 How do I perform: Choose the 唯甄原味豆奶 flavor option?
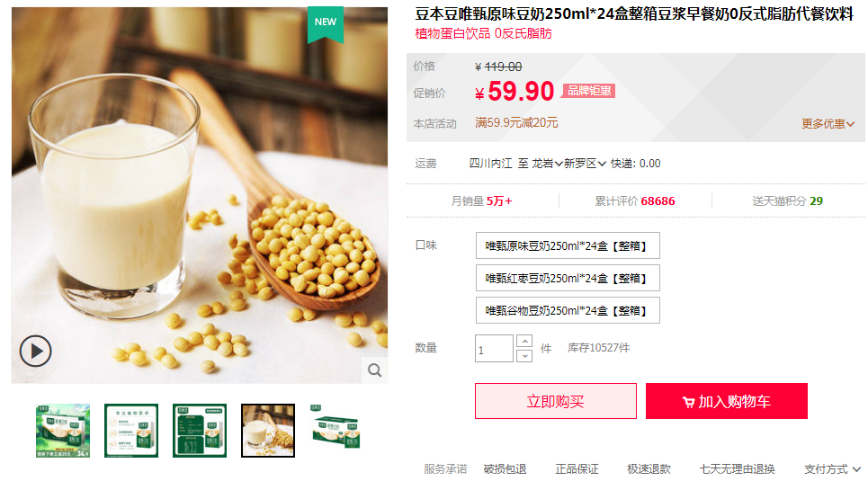(568, 245)
